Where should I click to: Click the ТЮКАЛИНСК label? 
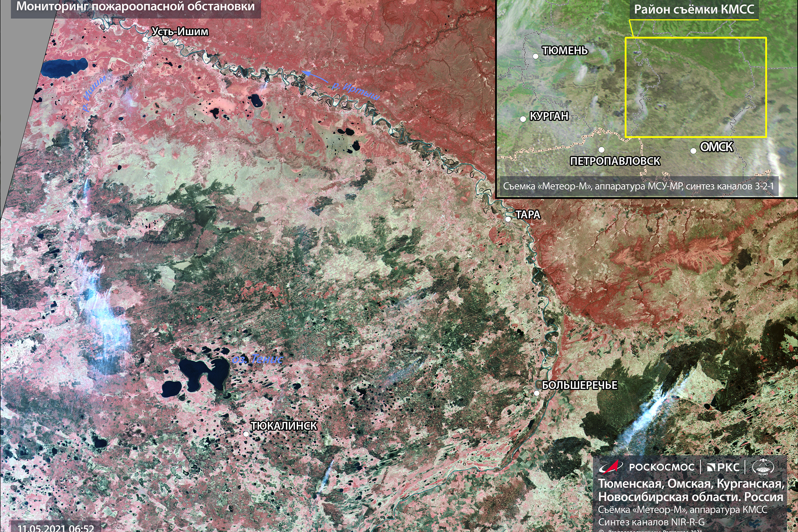[284, 426]
